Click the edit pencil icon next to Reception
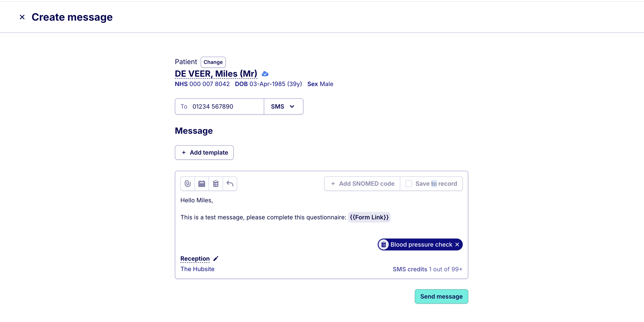Screen dimensions: 644x322 click(x=216, y=258)
